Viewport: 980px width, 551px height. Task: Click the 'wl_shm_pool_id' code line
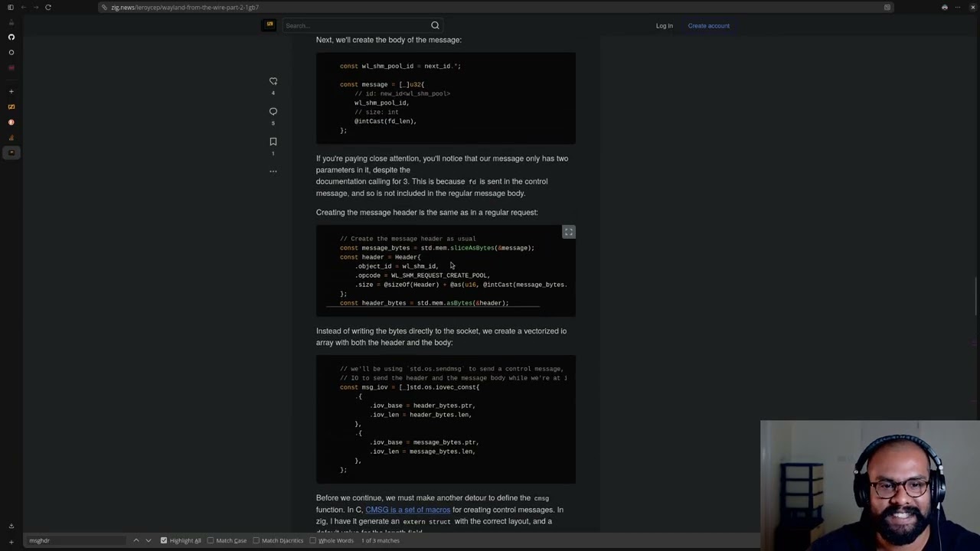(381, 103)
